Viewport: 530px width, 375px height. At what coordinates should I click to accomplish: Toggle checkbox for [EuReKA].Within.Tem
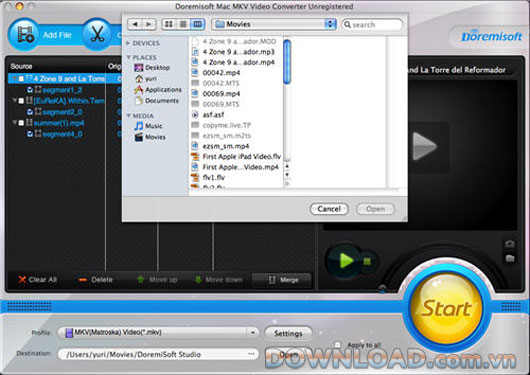coord(21,101)
